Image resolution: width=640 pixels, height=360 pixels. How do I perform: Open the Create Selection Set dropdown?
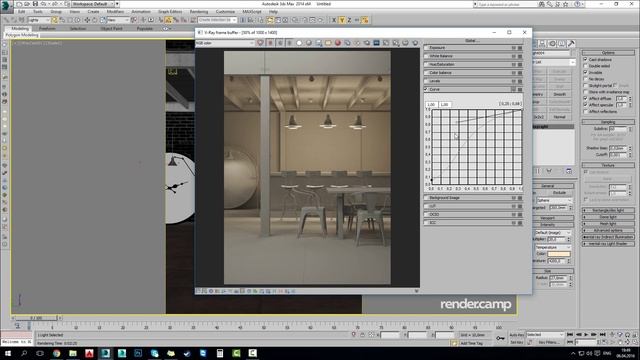point(217,20)
